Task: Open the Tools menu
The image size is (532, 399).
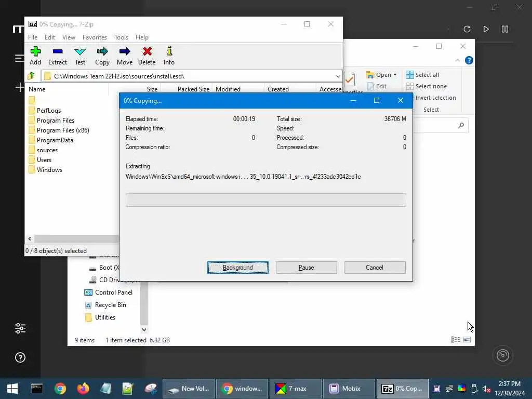Action: point(121,37)
